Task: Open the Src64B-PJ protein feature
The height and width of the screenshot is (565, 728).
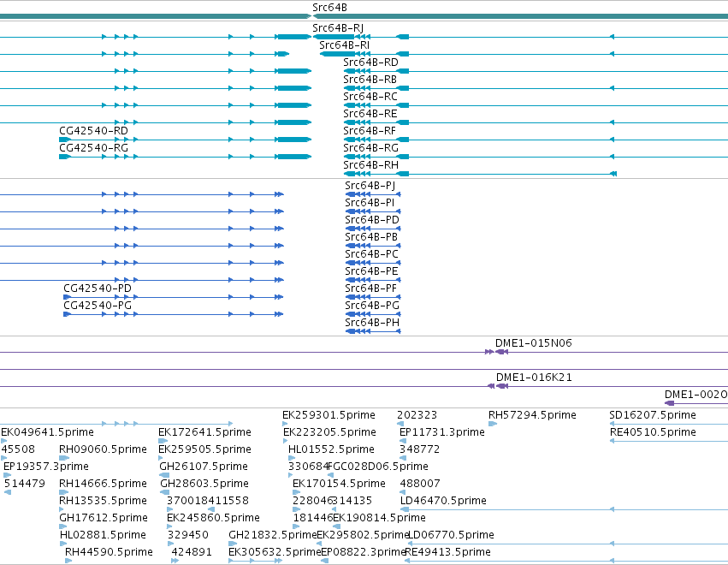Action: coord(370,186)
